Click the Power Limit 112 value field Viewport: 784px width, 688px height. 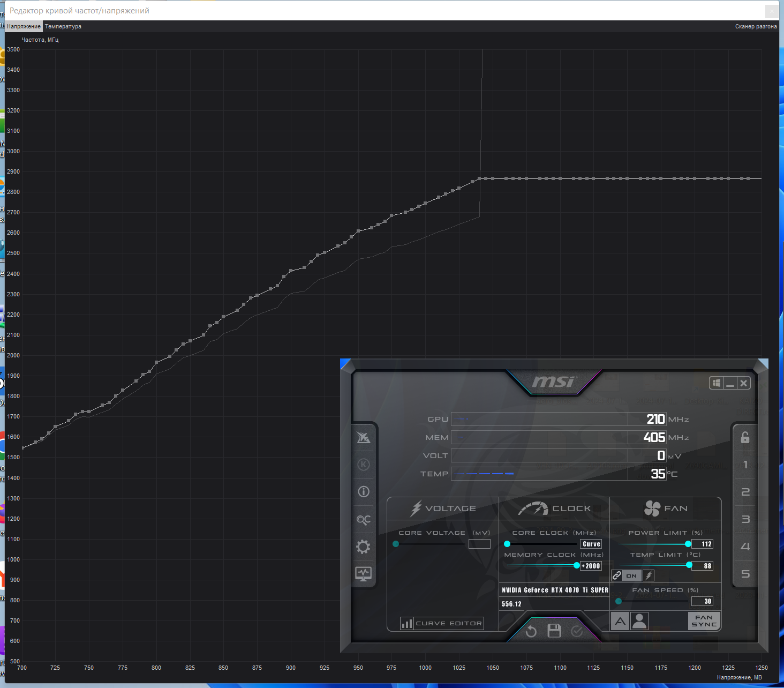coord(703,544)
